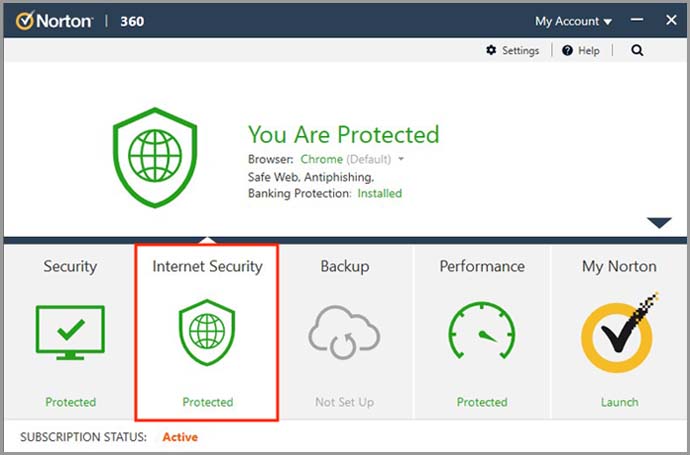
Task: Click the Installed status link
Action: pos(380,193)
